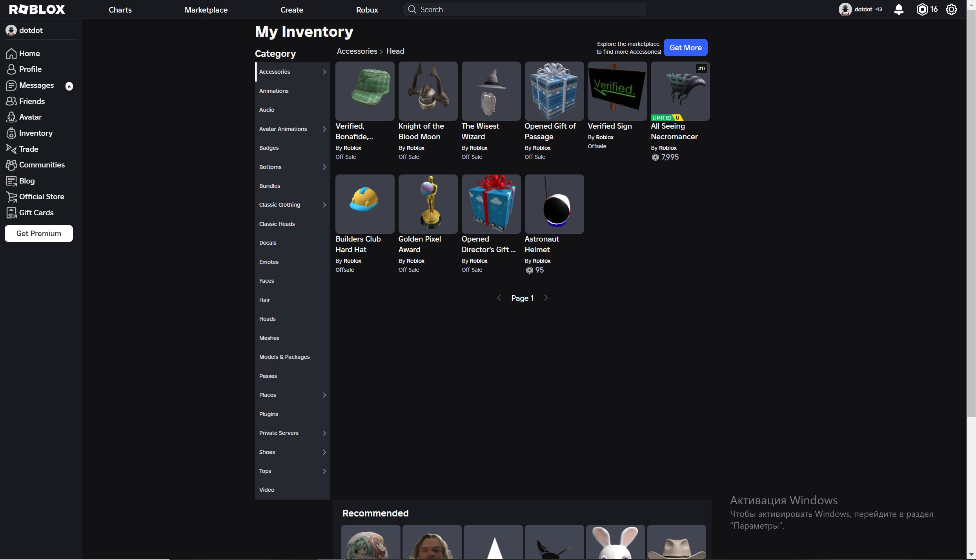Go to previous inventory page arrow
The image size is (976, 560).
click(499, 298)
